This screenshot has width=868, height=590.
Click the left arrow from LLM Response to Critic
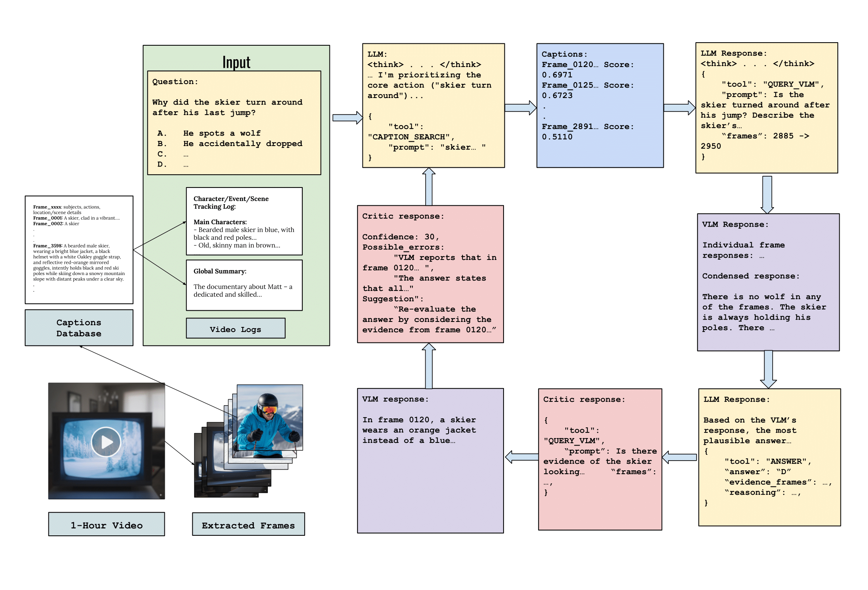[679, 458]
